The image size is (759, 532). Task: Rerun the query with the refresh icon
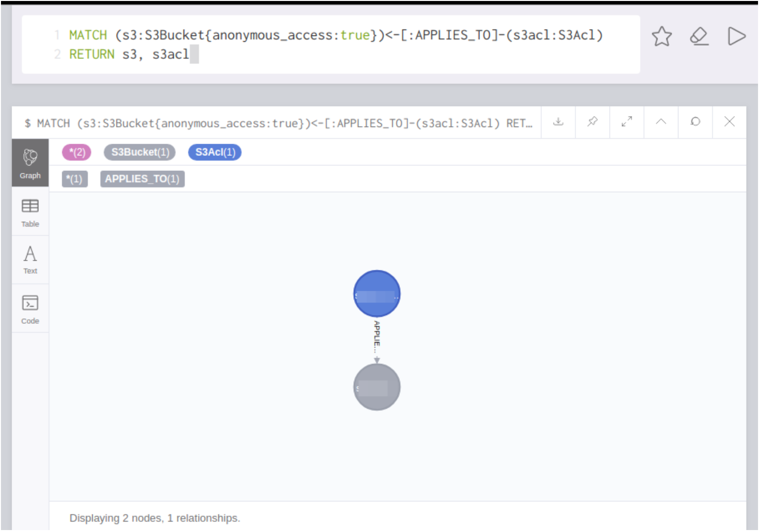[695, 122]
